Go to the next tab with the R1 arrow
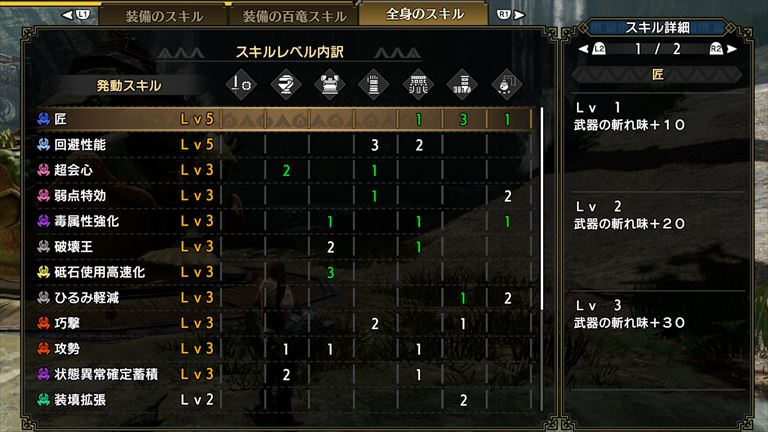768x432 pixels. 511,15
